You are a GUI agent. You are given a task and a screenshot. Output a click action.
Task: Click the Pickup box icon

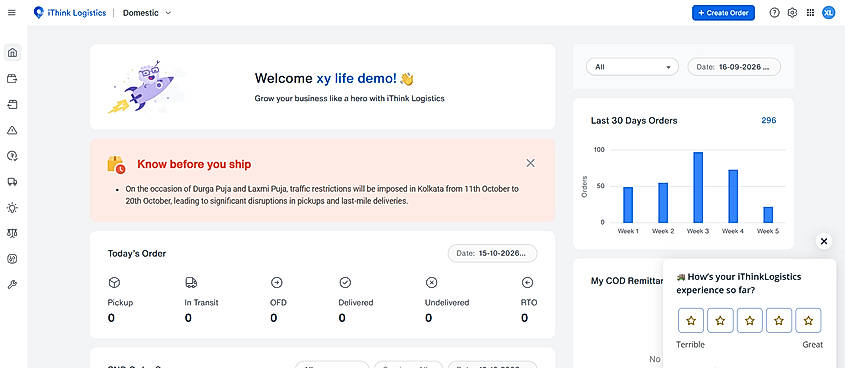click(x=114, y=282)
